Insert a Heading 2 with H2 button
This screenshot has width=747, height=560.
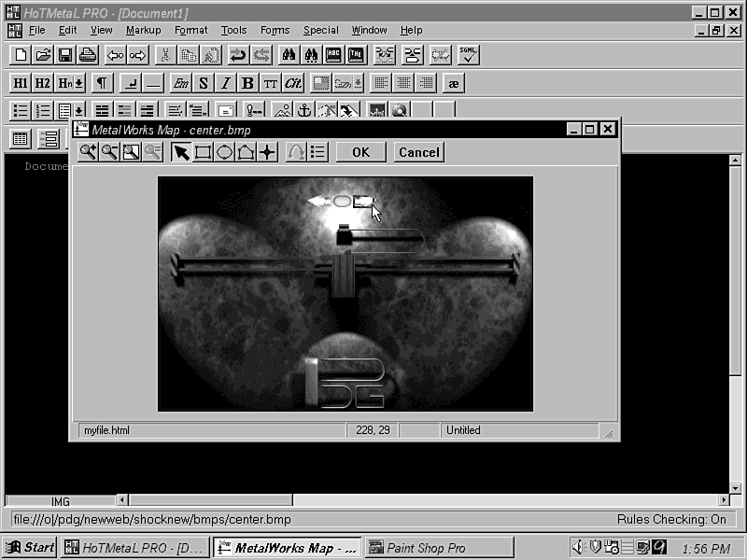(42, 83)
